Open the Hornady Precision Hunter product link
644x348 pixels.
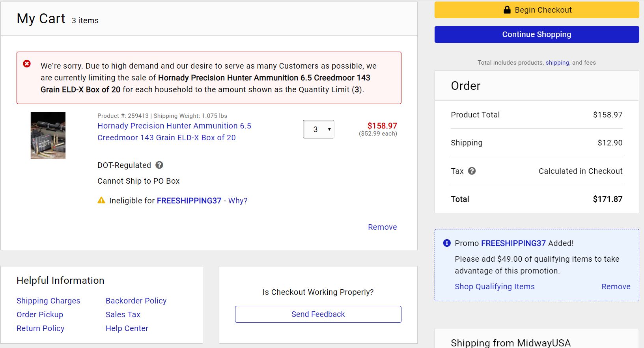coord(174,132)
